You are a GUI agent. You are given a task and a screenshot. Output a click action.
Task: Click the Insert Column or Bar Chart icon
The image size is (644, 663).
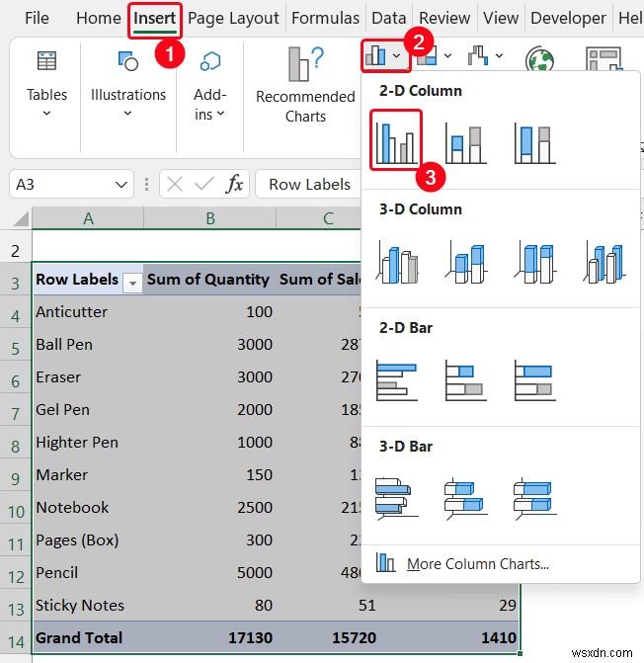(x=375, y=55)
